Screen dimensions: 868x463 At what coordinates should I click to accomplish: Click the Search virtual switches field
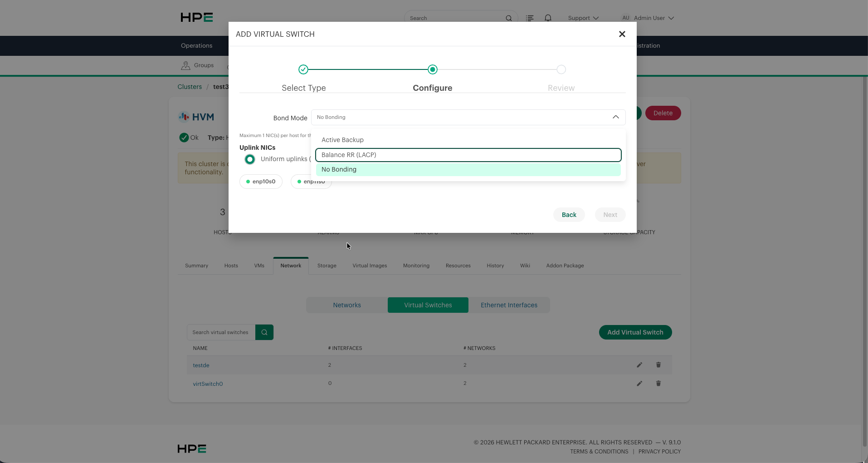tap(221, 332)
